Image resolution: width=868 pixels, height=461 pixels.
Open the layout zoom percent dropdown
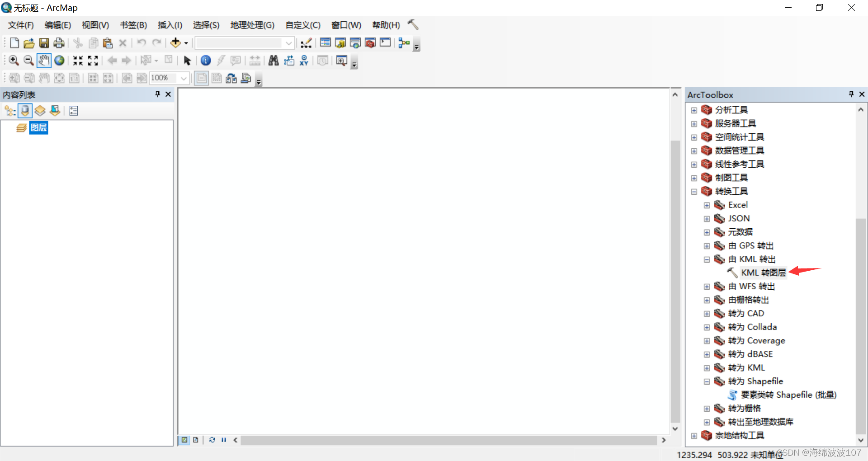[184, 78]
